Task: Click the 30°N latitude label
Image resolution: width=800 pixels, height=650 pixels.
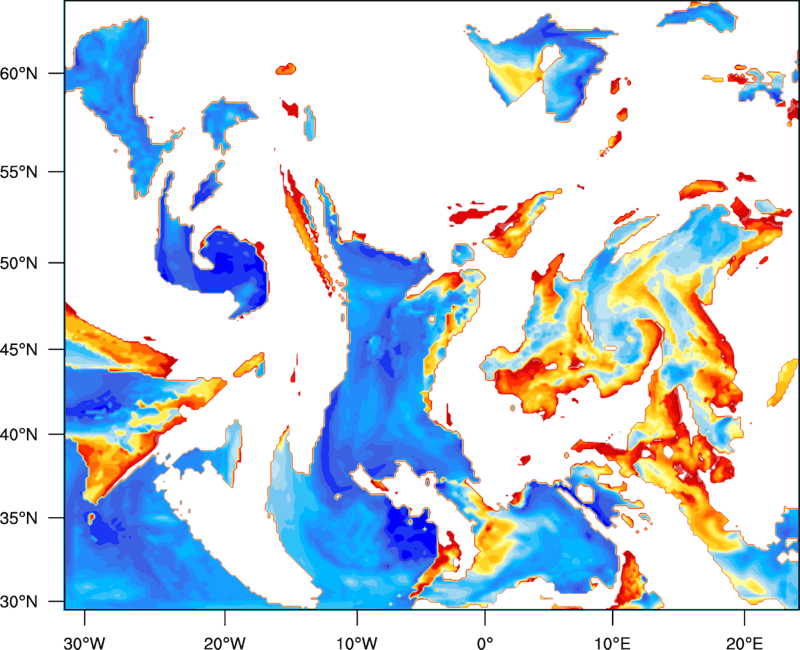Action: click(x=19, y=602)
